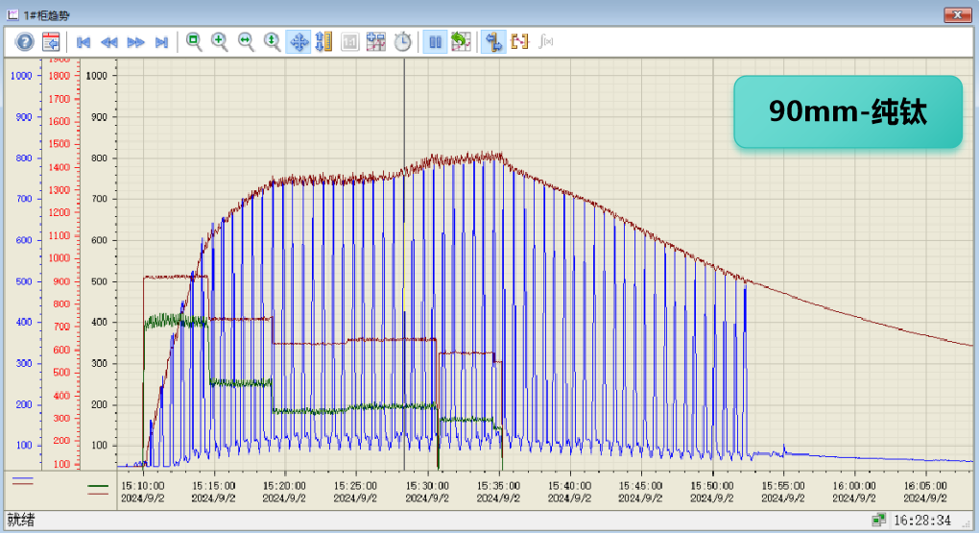980x534 pixels.
Task: Click the zoom in plus magnifier
Action: point(220,41)
